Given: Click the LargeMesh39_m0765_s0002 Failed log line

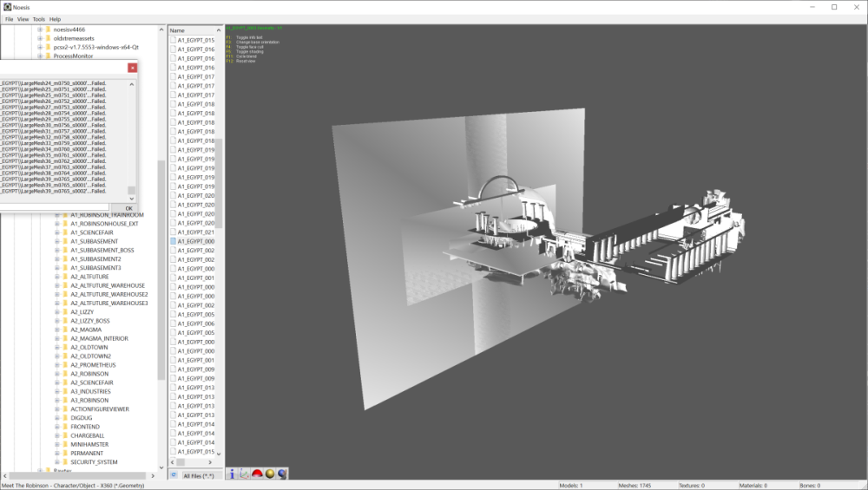Looking at the screenshot, I should (53, 191).
